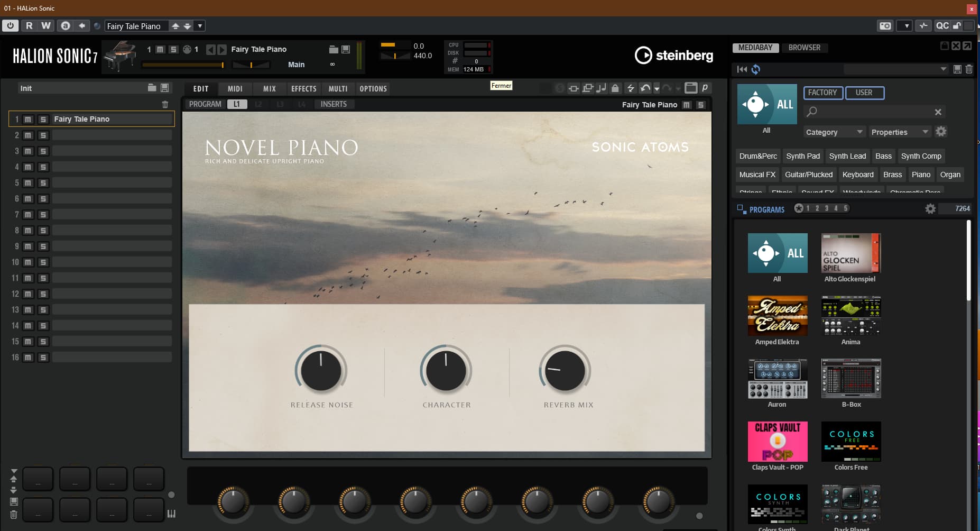Solo slot 5 in the rack
The width and height of the screenshot is (980, 531).
click(43, 183)
